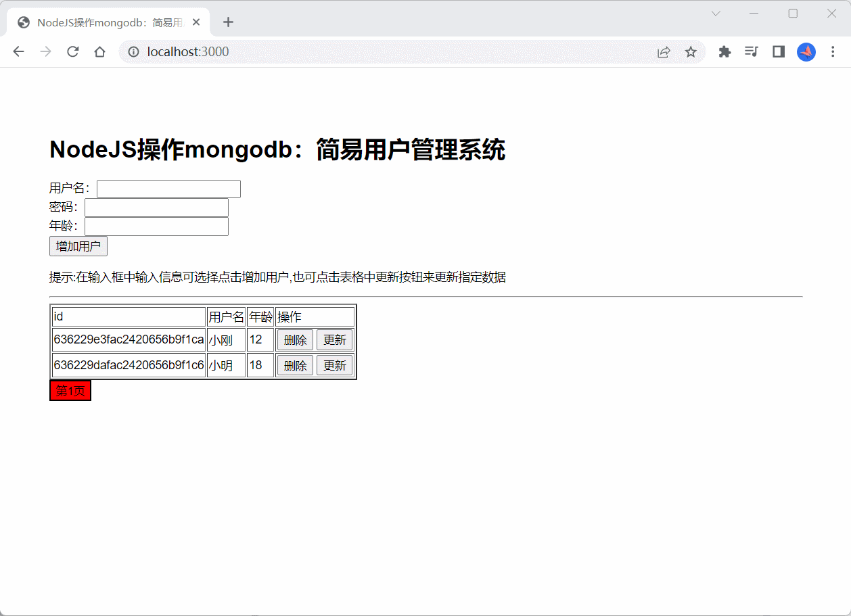Screen dimensions: 851x616
Task: Bookmark this page with the star icon
Action: pyautogui.click(x=690, y=51)
